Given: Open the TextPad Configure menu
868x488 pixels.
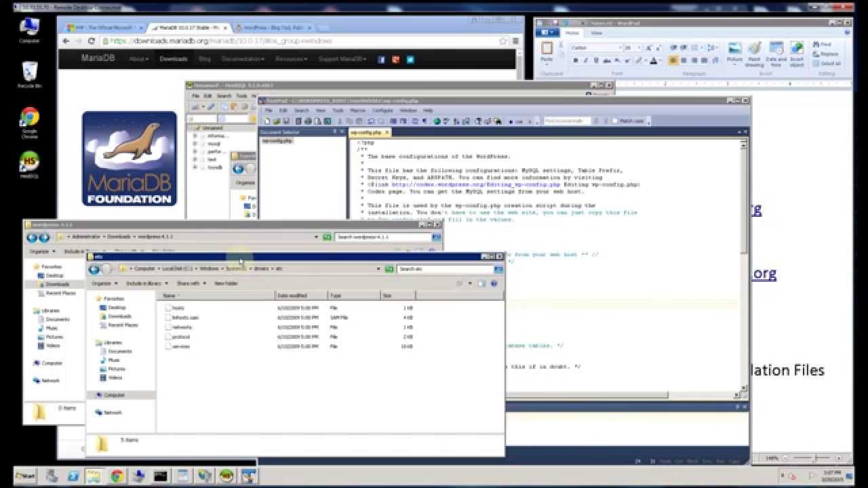Looking at the screenshot, I should (382, 110).
